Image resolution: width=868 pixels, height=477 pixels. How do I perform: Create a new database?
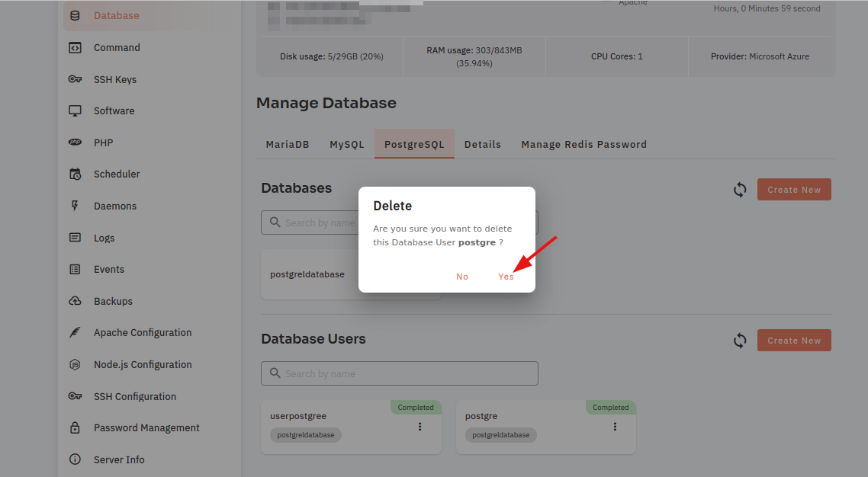(x=794, y=190)
